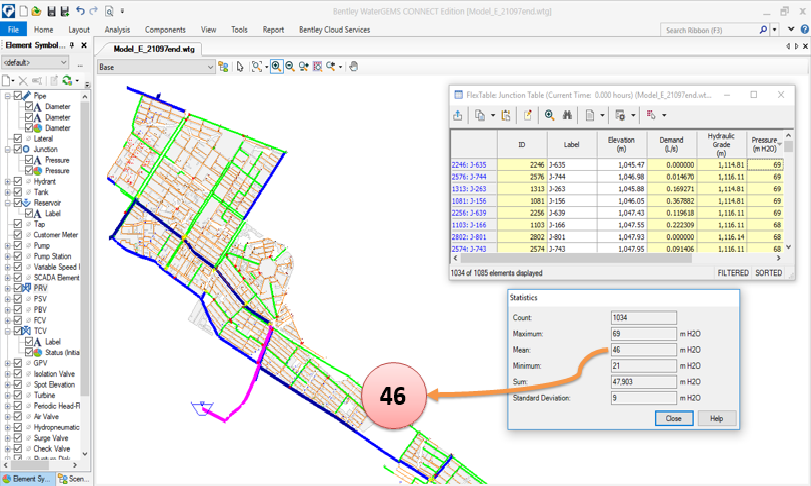Toggle the Pump Station checkbox
The image size is (811, 486).
click(18, 256)
